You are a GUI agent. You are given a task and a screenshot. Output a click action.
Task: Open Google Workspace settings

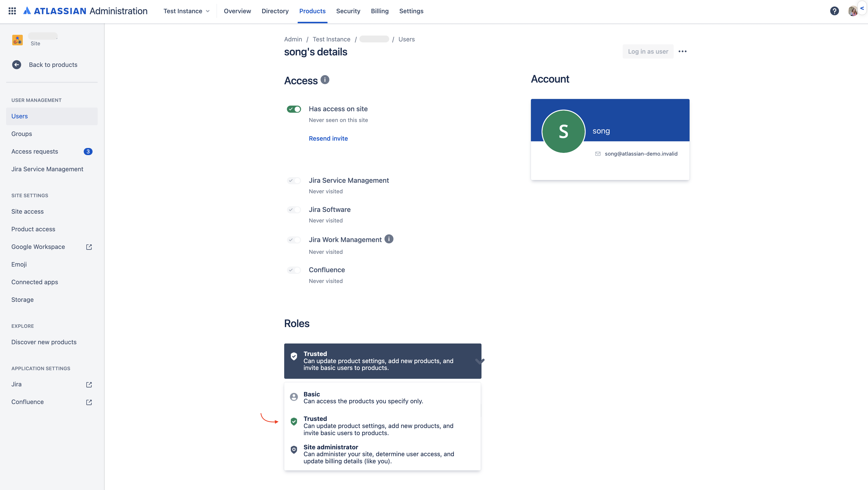coord(52,247)
